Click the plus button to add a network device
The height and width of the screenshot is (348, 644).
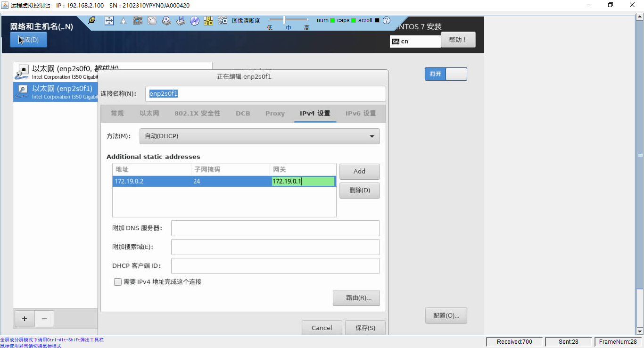coord(25,319)
